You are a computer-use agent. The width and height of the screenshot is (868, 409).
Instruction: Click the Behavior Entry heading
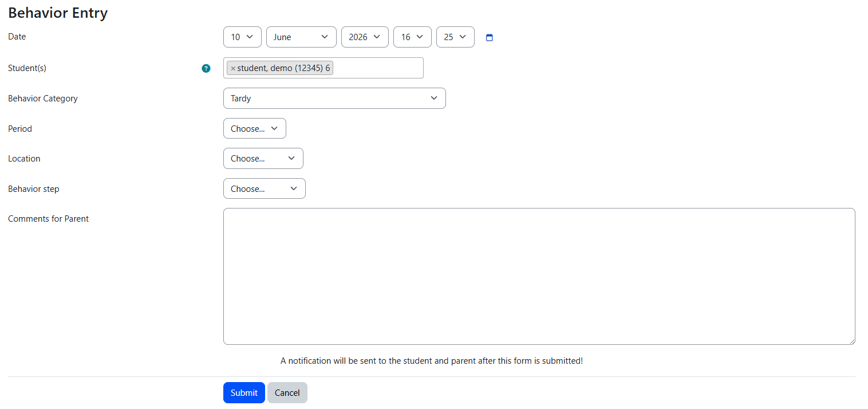tap(58, 13)
